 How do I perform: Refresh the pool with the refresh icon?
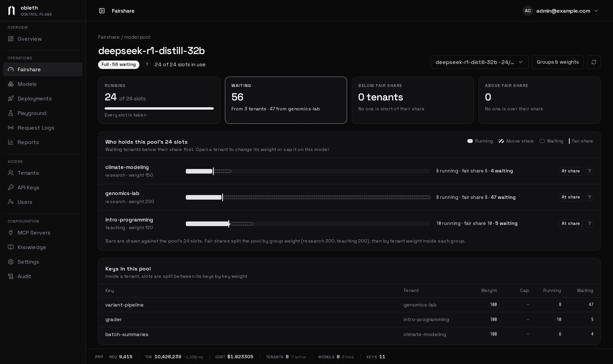coord(594,62)
